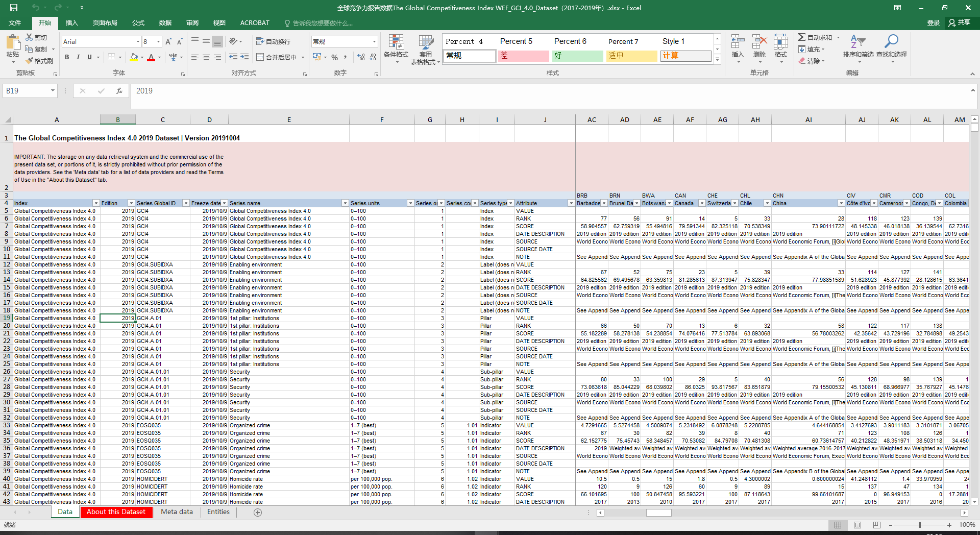
Task: Add a new sheet with plus icon
Action: 258,512
